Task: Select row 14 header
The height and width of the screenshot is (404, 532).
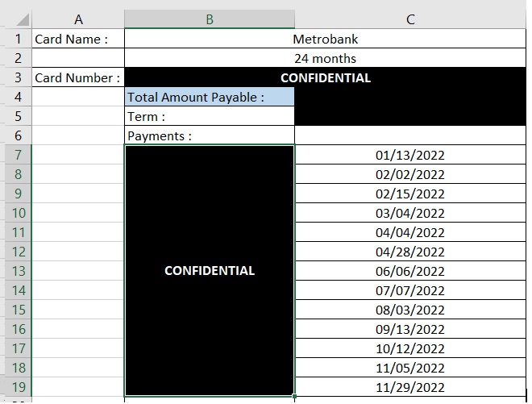Action: pyautogui.click(x=18, y=290)
